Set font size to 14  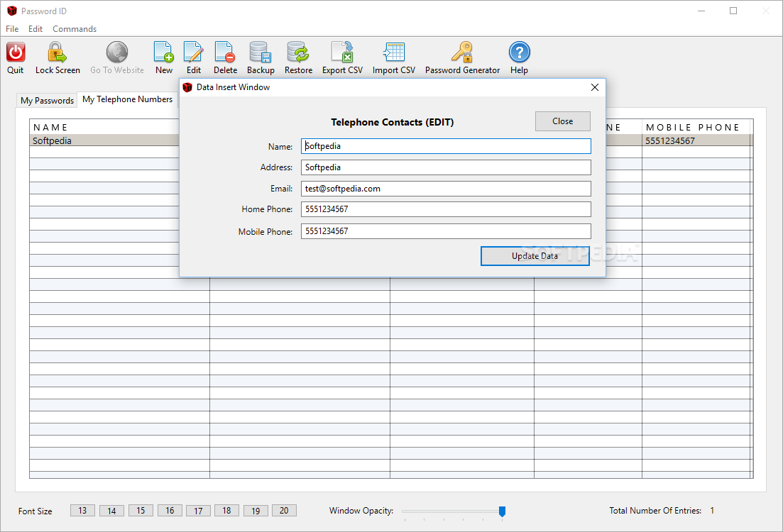111,511
